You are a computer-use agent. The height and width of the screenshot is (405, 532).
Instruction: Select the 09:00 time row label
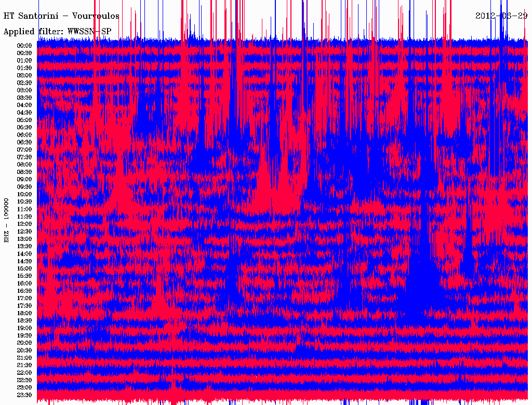[x=24, y=180]
